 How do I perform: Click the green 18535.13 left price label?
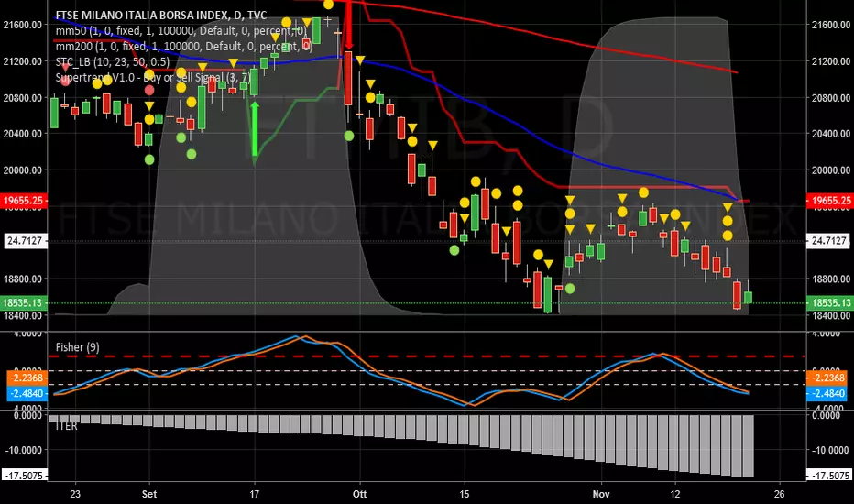(x=24, y=303)
